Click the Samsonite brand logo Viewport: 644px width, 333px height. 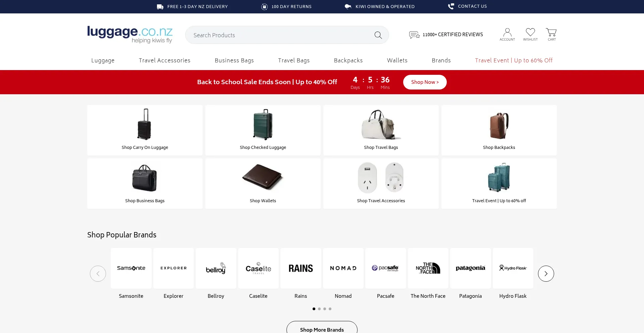(131, 268)
